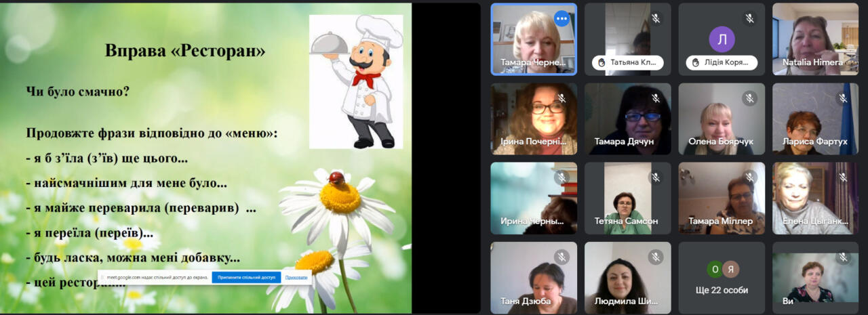This screenshot has height=315, width=868.
Task: Open more options on Тамара Черне tile
Action: pyautogui.click(x=561, y=18)
